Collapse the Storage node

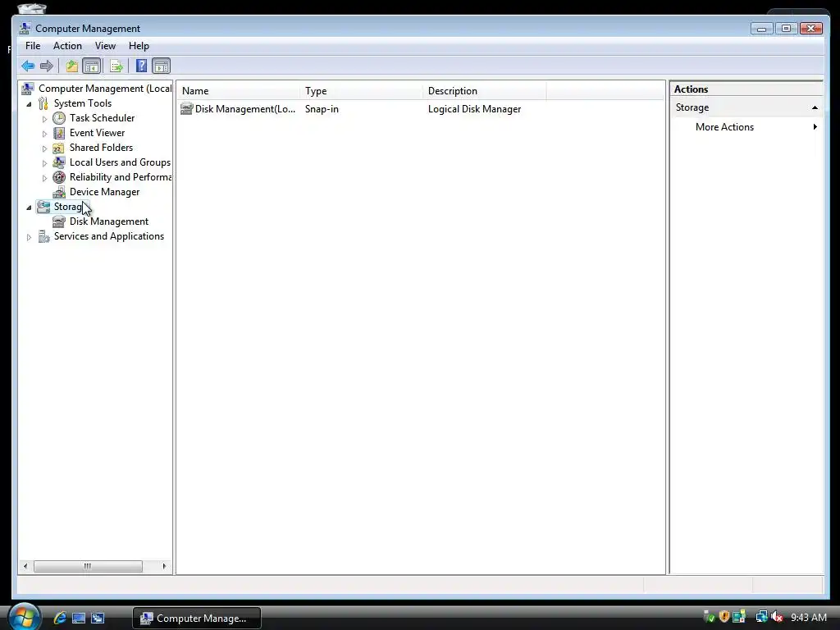tap(29, 208)
